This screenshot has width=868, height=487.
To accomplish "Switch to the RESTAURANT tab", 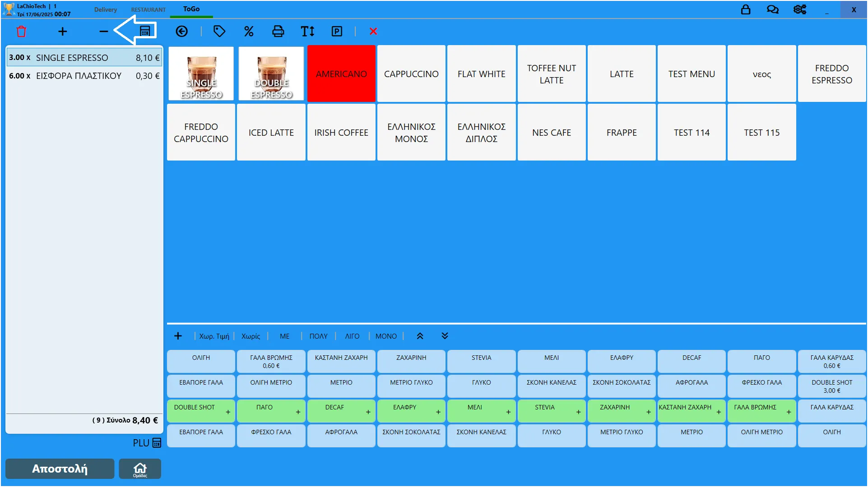I will pyautogui.click(x=148, y=9).
